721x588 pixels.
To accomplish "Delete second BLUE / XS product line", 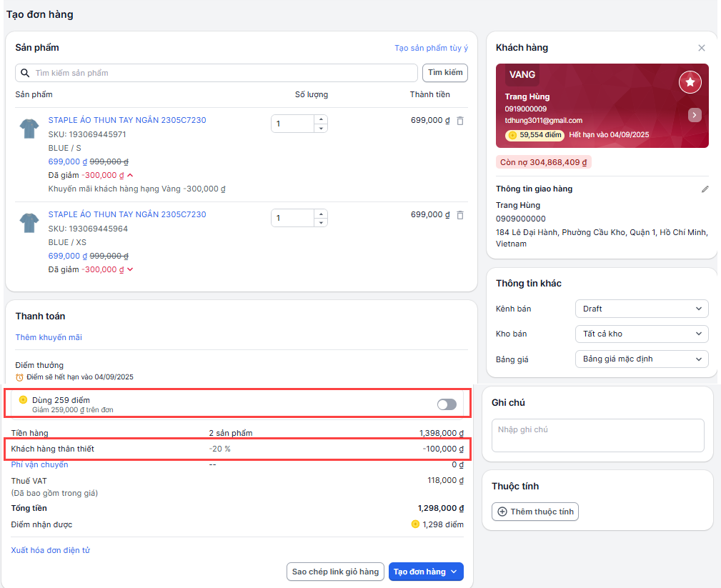I will tap(460, 215).
